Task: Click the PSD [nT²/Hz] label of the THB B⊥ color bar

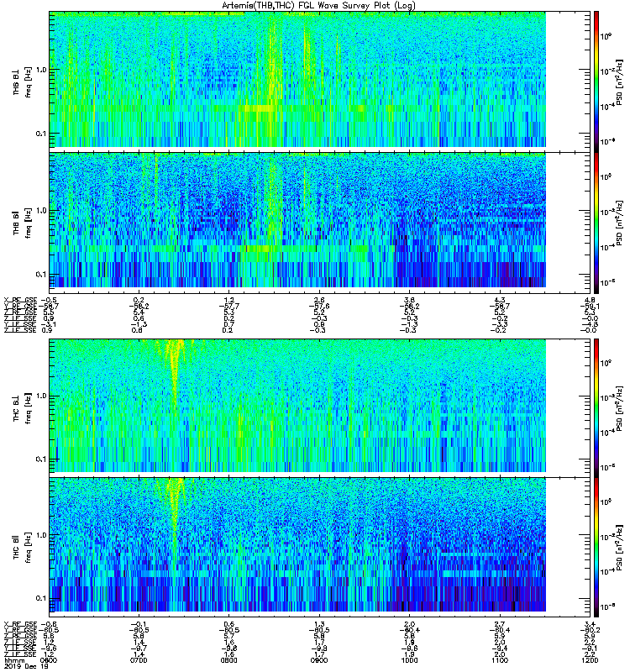Action: point(619,81)
